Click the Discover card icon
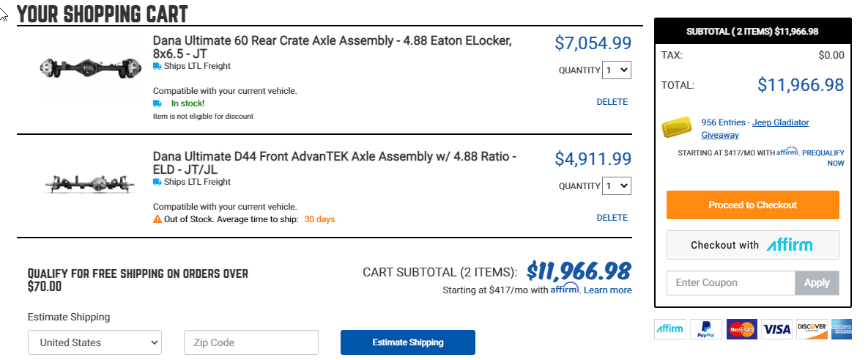 tap(812, 329)
